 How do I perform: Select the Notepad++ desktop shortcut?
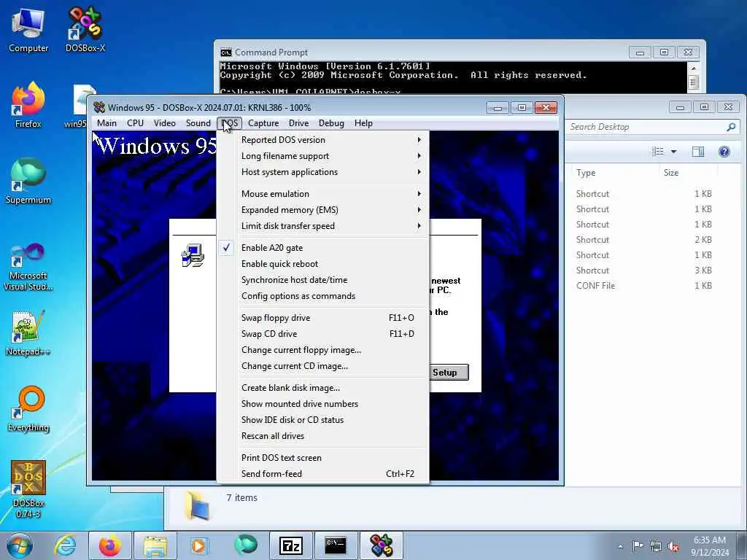pyautogui.click(x=28, y=333)
